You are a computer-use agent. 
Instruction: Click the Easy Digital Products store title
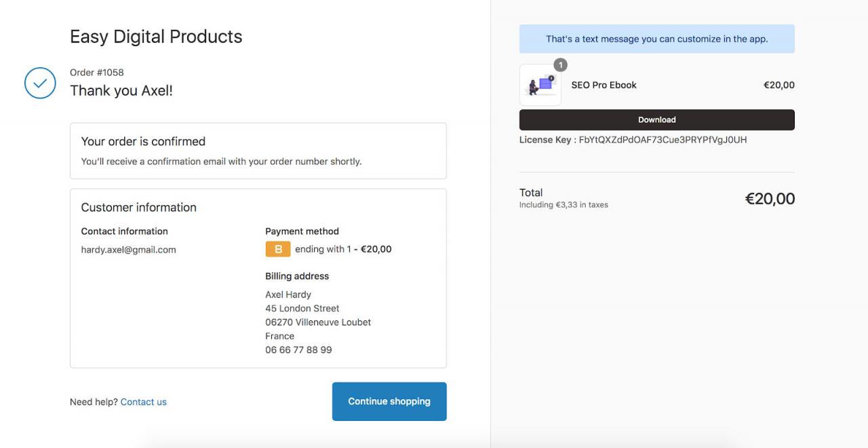(x=156, y=37)
